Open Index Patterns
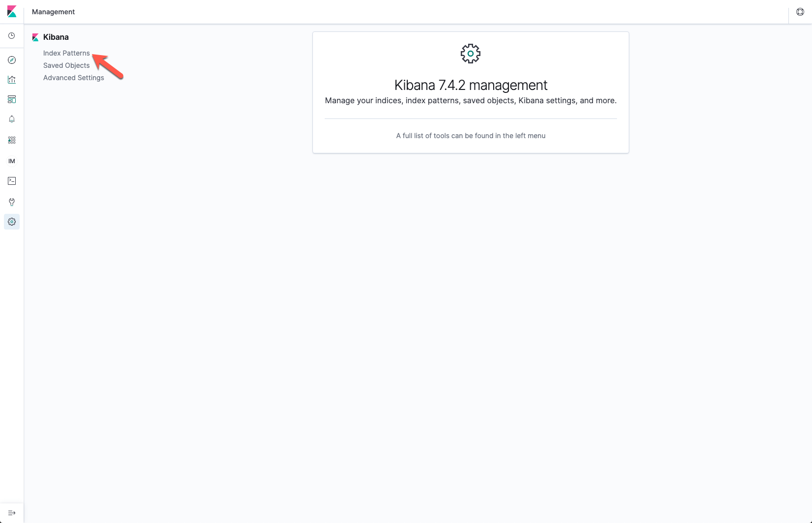The image size is (812, 523). point(66,53)
